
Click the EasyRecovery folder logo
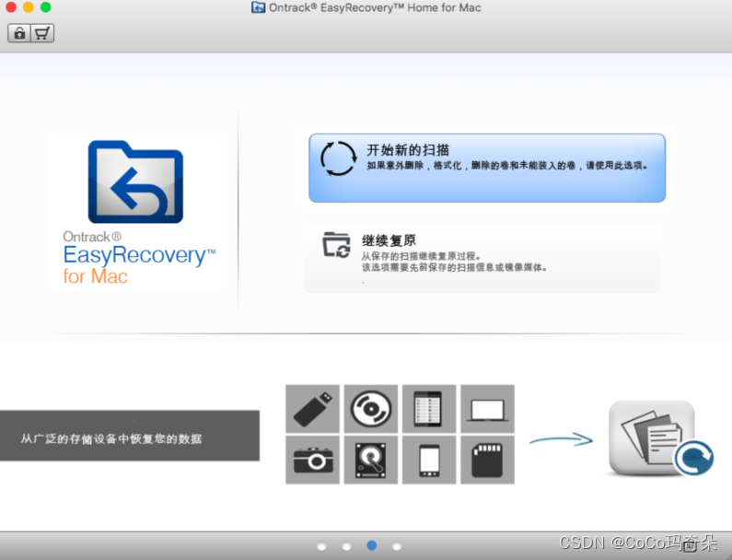(x=135, y=181)
